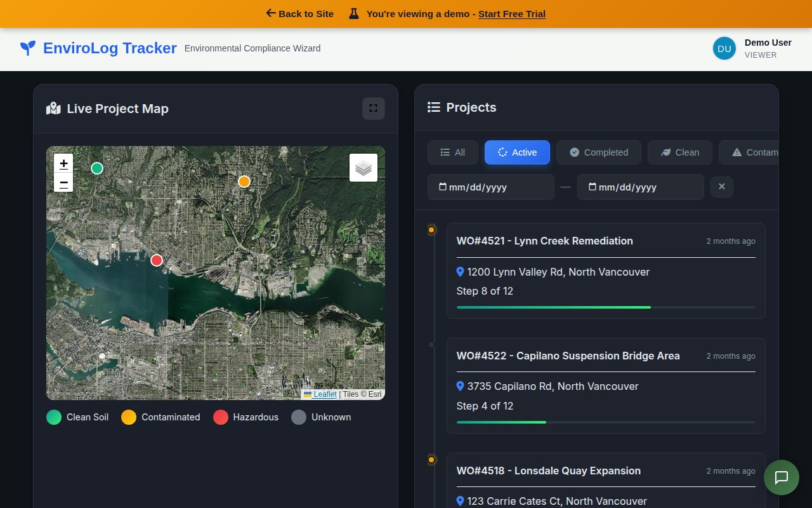
Task: Click the Environmental Compliance Wizard subtitle
Action: pos(252,48)
